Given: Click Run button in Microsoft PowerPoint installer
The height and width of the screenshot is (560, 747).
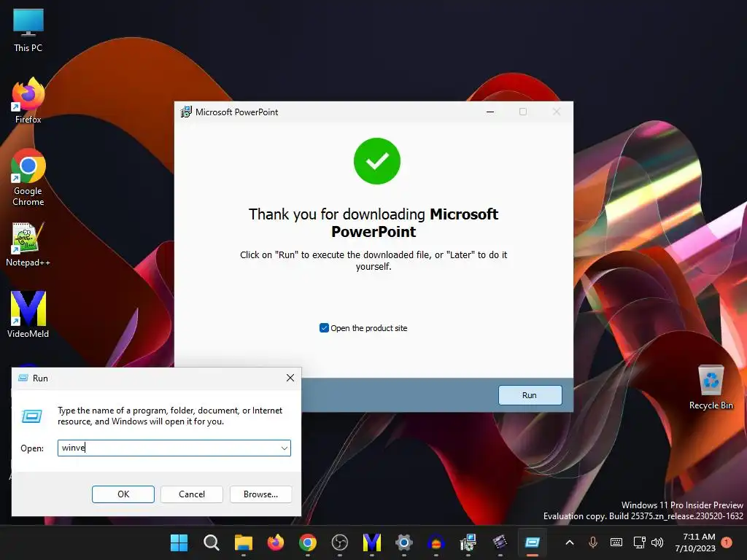Looking at the screenshot, I should (530, 395).
